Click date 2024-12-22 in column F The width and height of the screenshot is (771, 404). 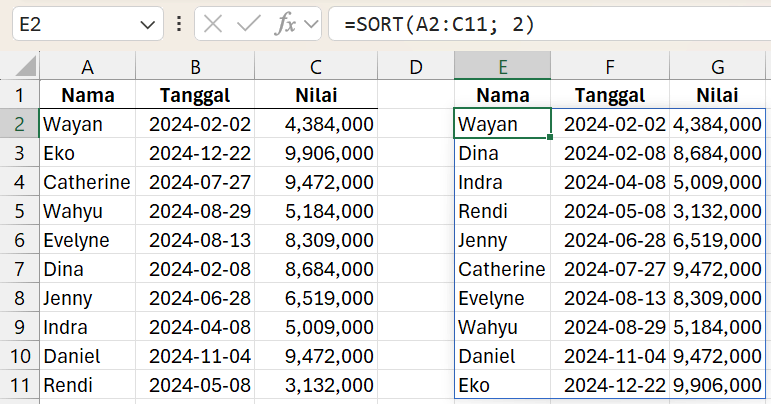(610, 385)
